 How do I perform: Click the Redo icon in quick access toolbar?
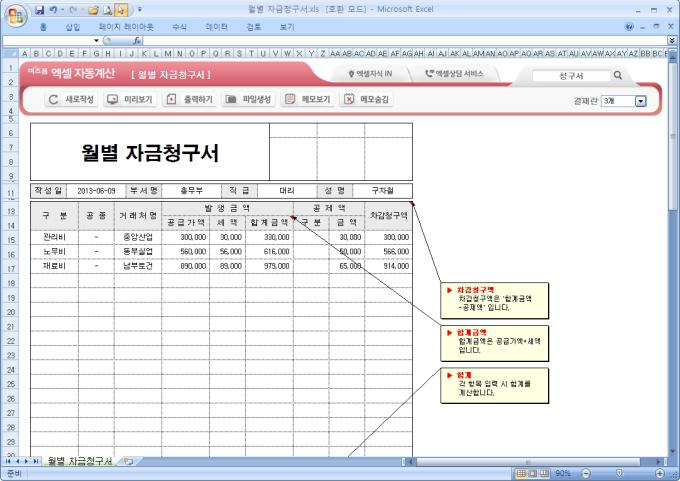(73, 10)
